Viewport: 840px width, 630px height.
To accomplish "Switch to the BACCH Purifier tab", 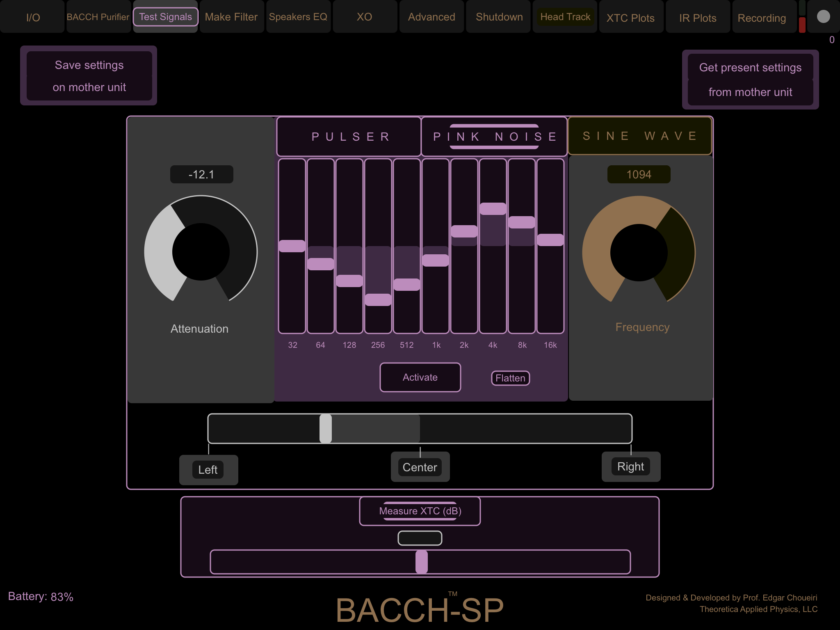I will [98, 17].
